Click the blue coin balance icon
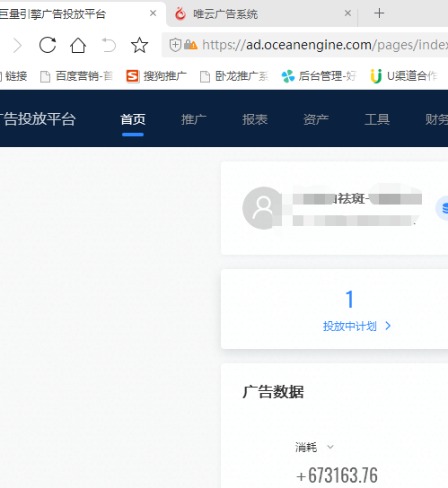Screen dimensions: 448x488 pyautogui.click(x=443, y=208)
